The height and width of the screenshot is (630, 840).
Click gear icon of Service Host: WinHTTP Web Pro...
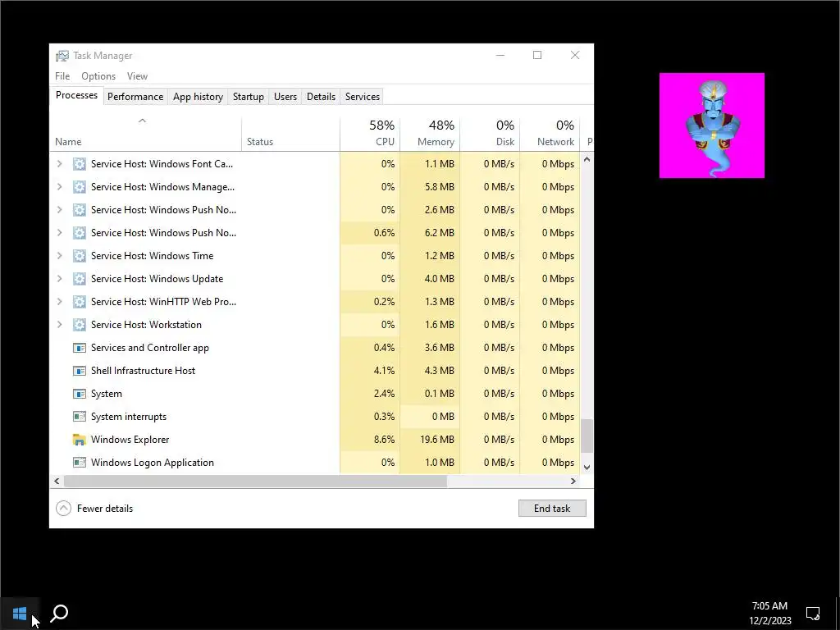click(80, 302)
